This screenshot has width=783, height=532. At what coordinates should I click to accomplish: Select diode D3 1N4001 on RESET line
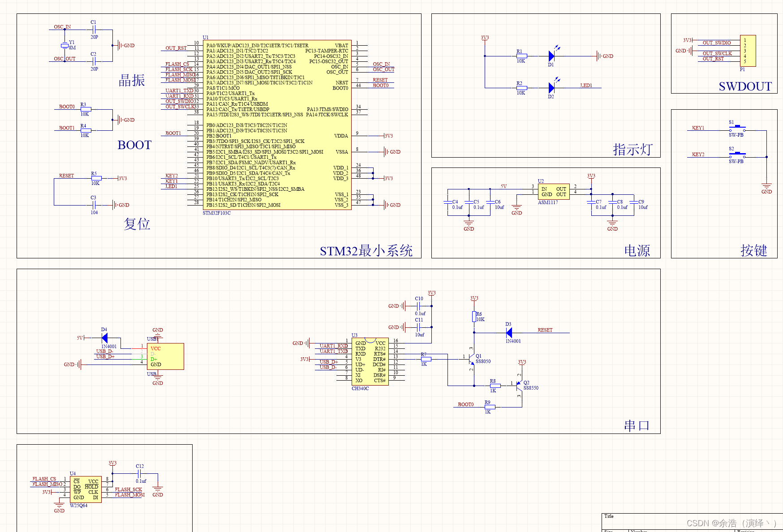click(x=509, y=333)
